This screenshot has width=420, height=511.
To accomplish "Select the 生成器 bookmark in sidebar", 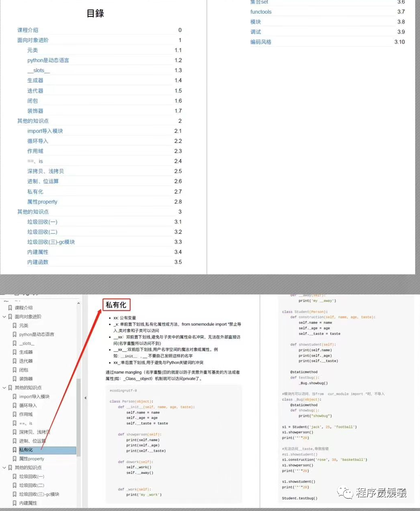I will coord(26,352).
